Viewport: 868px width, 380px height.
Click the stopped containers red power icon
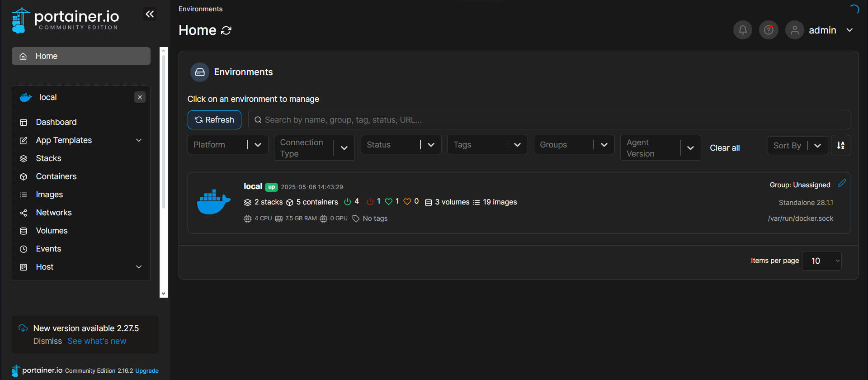pyautogui.click(x=370, y=202)
